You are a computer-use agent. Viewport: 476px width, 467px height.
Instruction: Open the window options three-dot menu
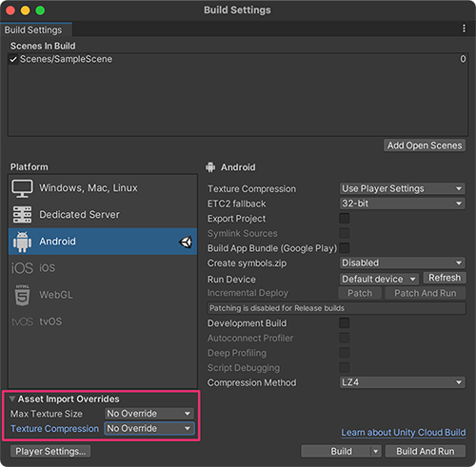464,29
